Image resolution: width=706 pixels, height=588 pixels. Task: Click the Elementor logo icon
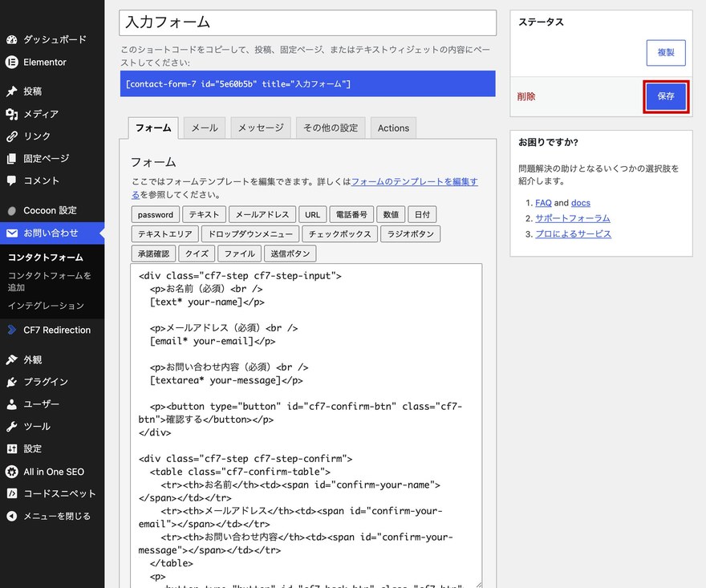(12, 62)
